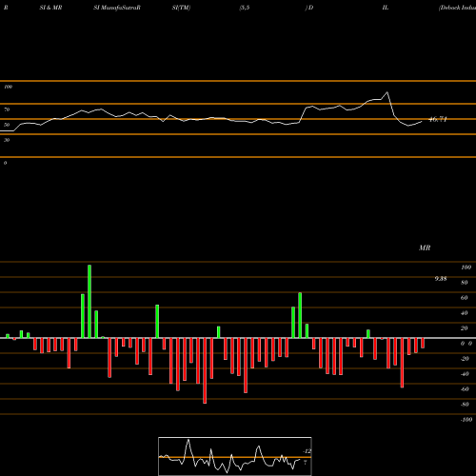
Task: Click the -12 value in mini chart
Action: click(307, 451)
